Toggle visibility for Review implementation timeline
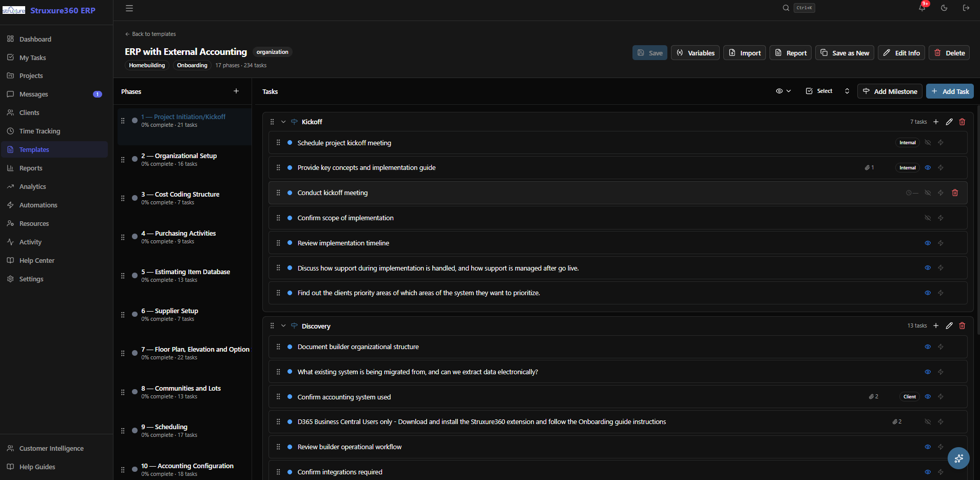The image size is (980, 480). (x=928, y=243)
